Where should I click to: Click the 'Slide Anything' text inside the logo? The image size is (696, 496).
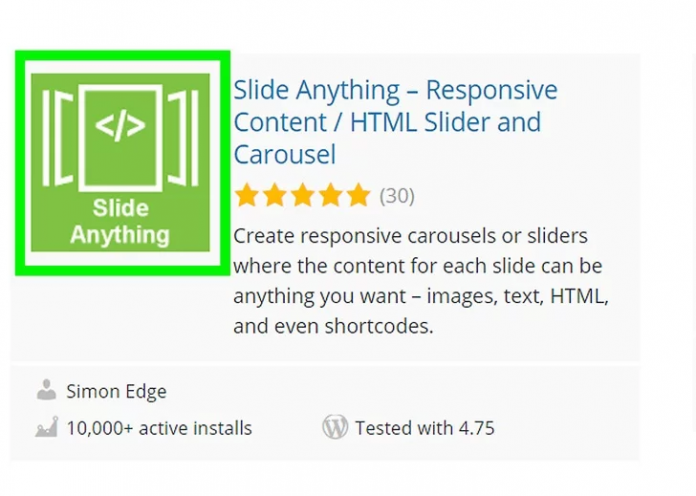pos(120,222)
